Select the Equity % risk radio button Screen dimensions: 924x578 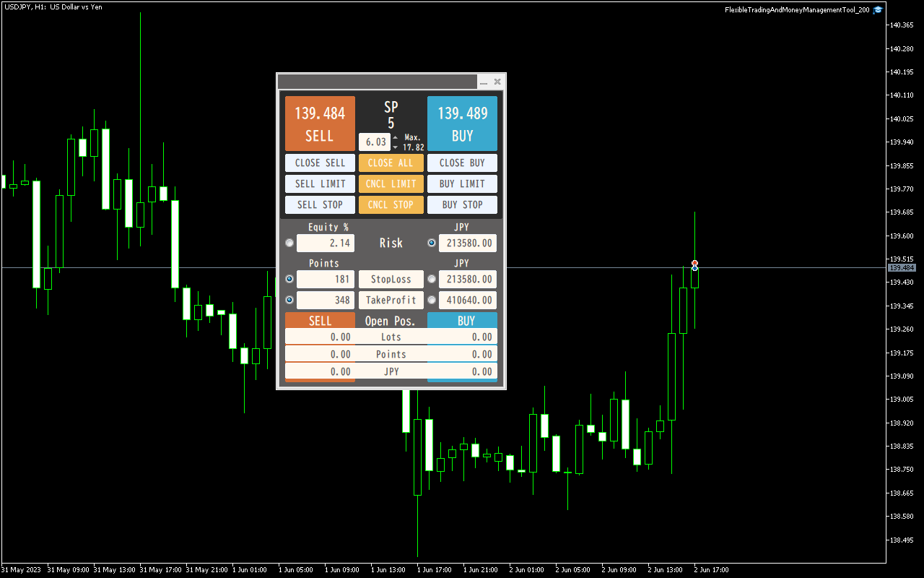pos(289,243)
